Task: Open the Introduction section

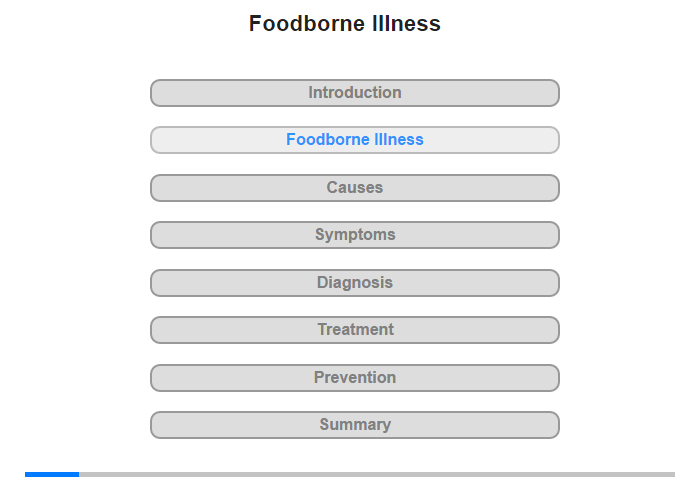Action: tap(354, 93)
